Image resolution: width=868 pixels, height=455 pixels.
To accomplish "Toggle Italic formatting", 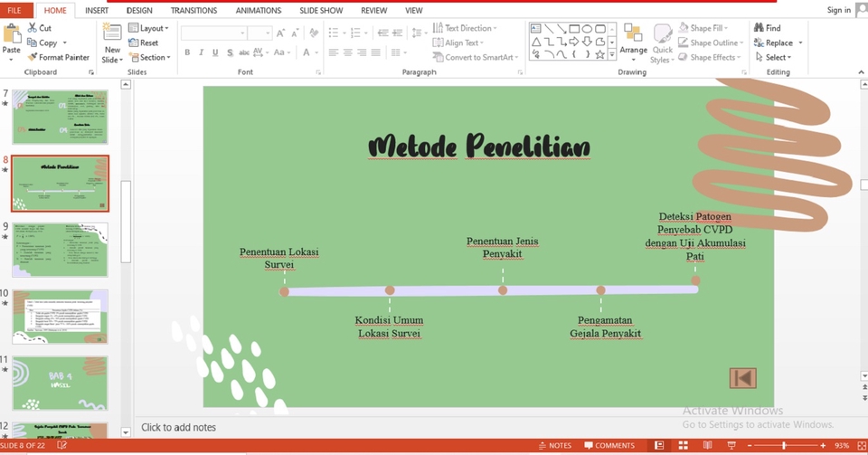I will pos(201,52).
